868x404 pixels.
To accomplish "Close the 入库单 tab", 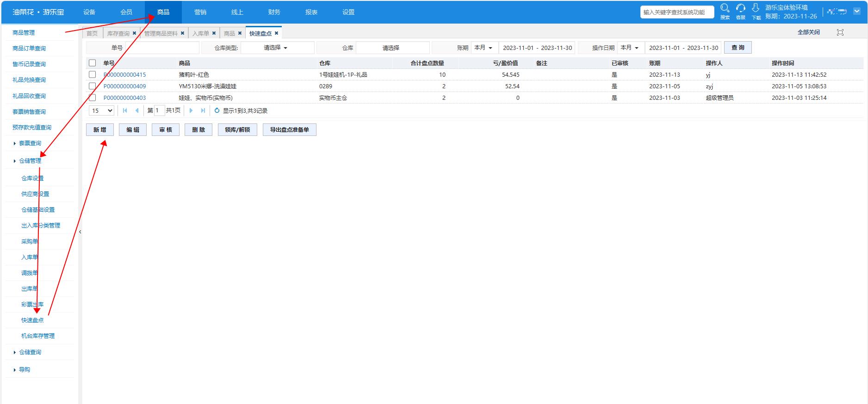I will pos(214,33).
